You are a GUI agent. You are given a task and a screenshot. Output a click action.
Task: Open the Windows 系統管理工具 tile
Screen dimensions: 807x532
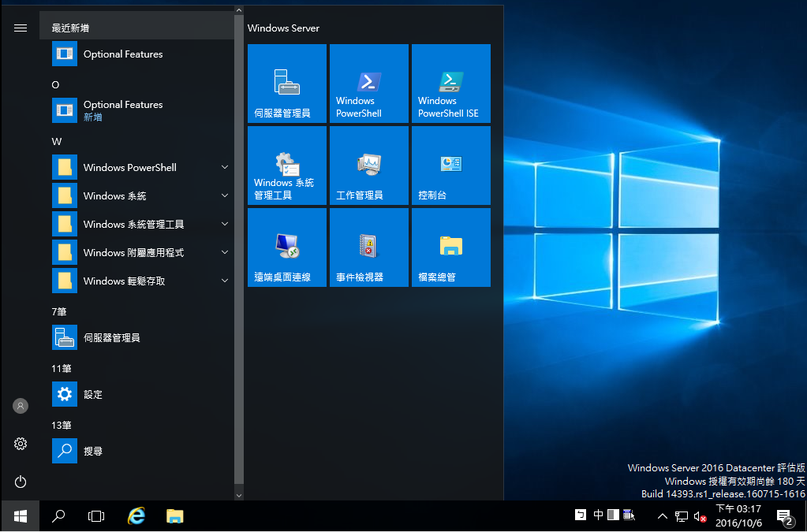(x=286, y=166)
